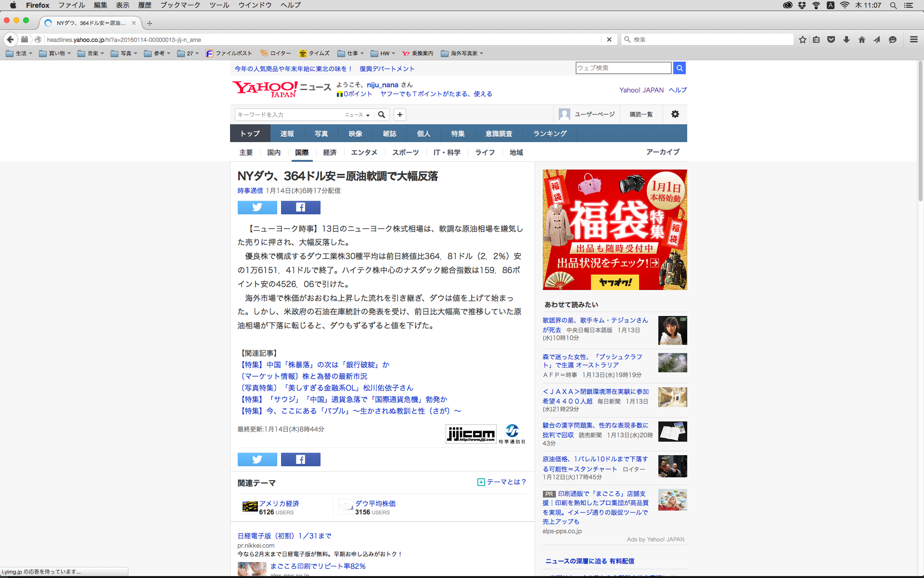Click the blue web search magnifier button

click(x=679, y=68)
